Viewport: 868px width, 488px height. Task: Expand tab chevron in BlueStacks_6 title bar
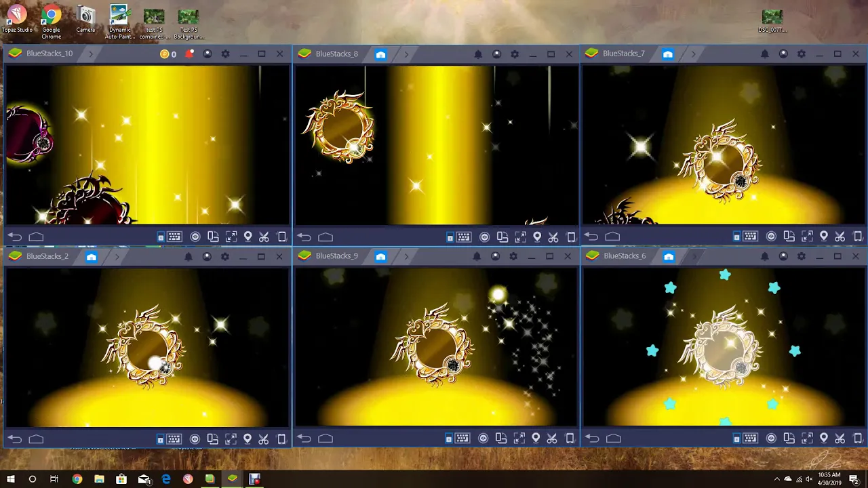[x=693, y=256]
